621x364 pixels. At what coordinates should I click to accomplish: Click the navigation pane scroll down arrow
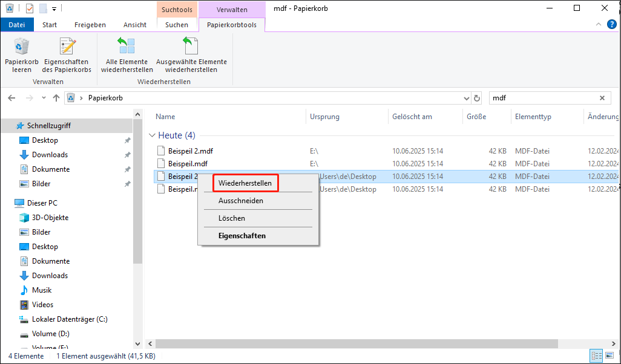tap(138, 344)
